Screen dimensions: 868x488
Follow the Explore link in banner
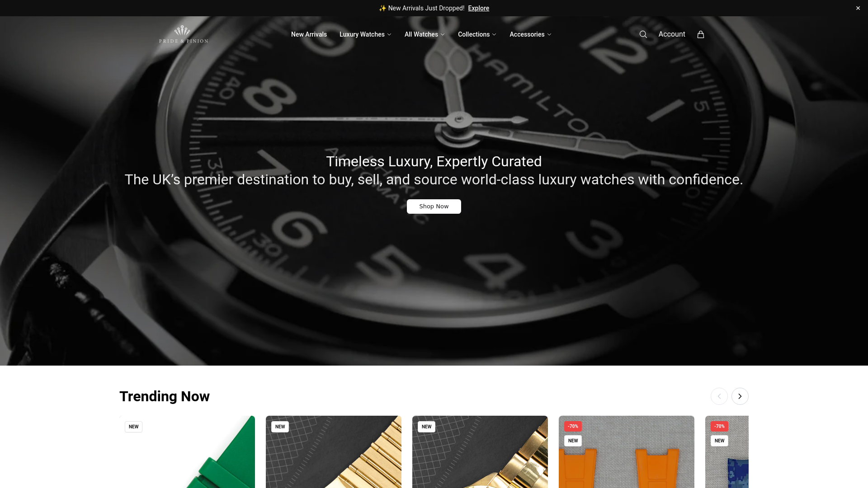coord(478,8)
